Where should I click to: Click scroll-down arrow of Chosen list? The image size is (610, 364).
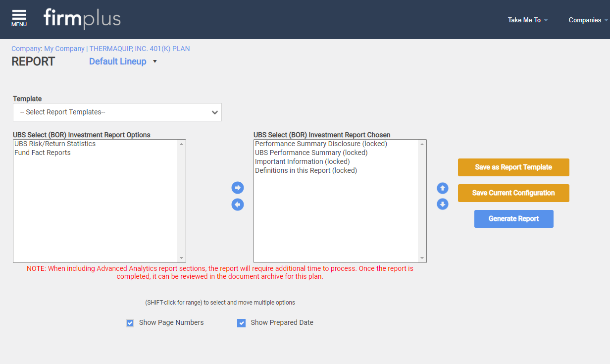click(x=422, y=258)
